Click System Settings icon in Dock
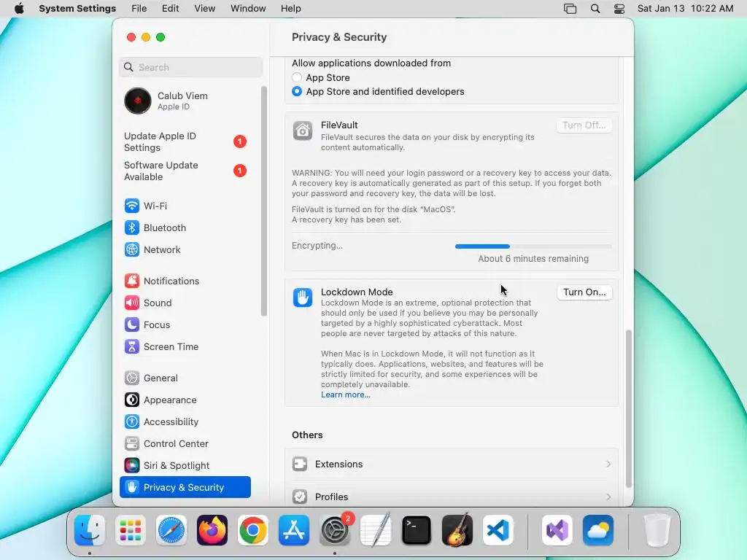 (335, 530)
